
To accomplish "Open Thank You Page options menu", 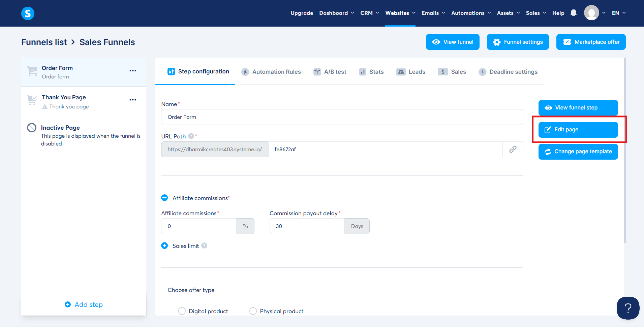I will click(133, 100).
